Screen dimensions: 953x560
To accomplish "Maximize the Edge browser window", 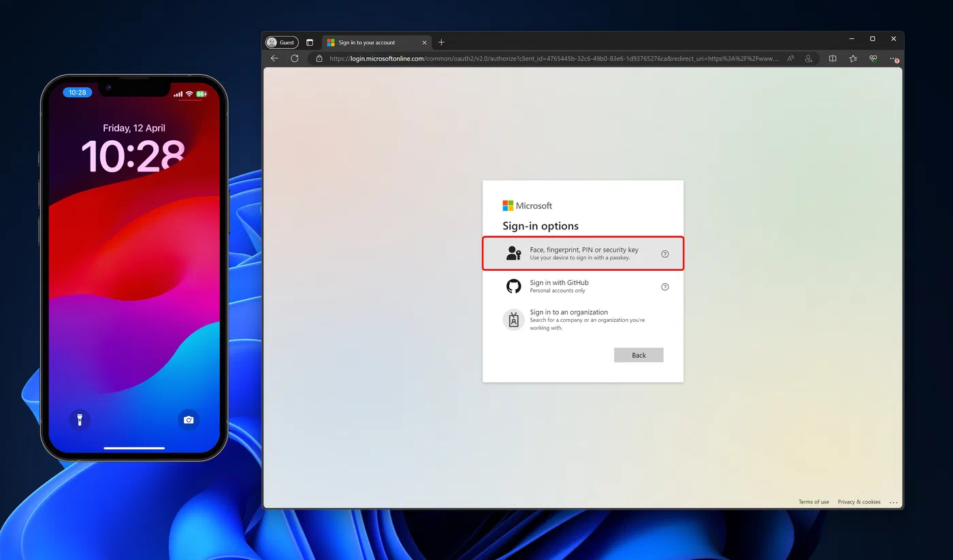I will coord(873,39).
